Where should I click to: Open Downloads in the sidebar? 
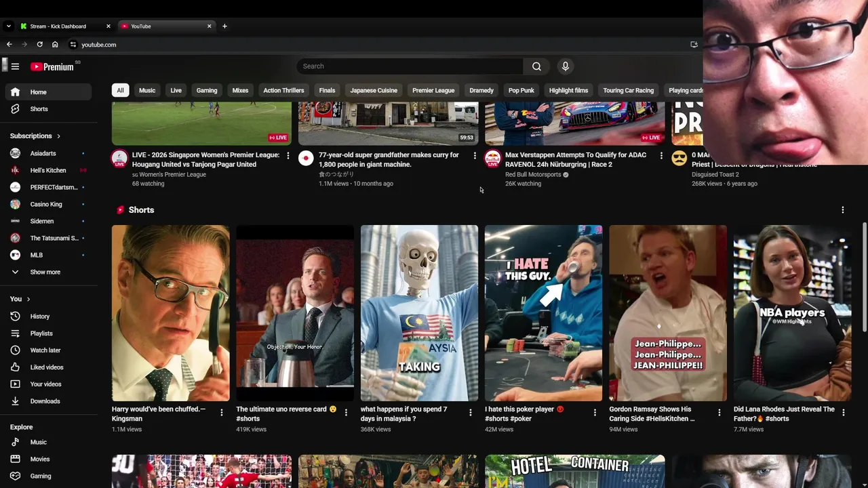(x=48, y=401)
